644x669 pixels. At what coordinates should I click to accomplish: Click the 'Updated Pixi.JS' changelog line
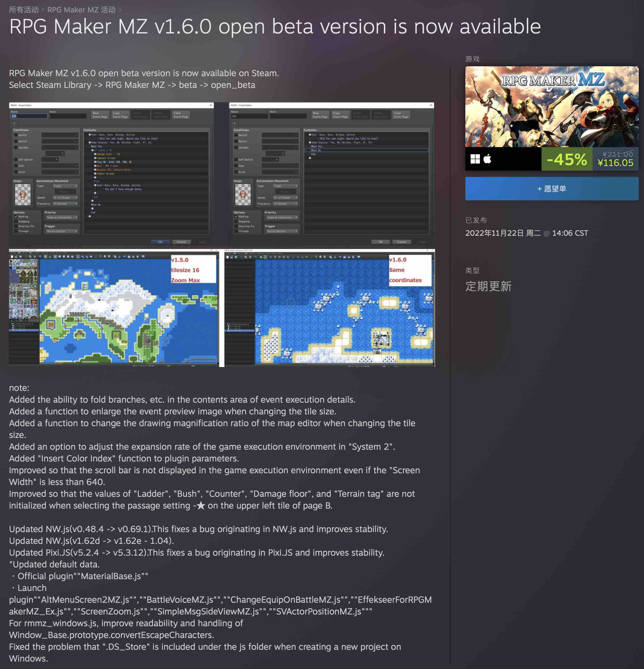197,553
